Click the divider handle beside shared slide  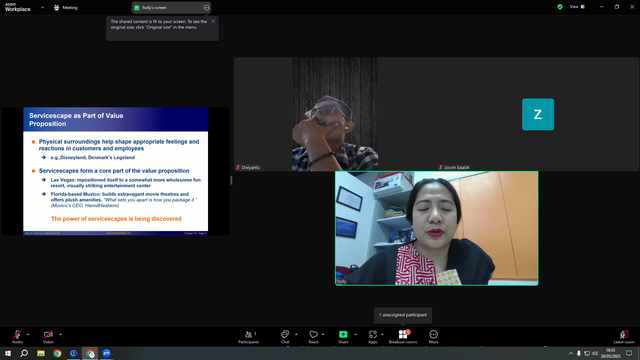tap(231, 180)
